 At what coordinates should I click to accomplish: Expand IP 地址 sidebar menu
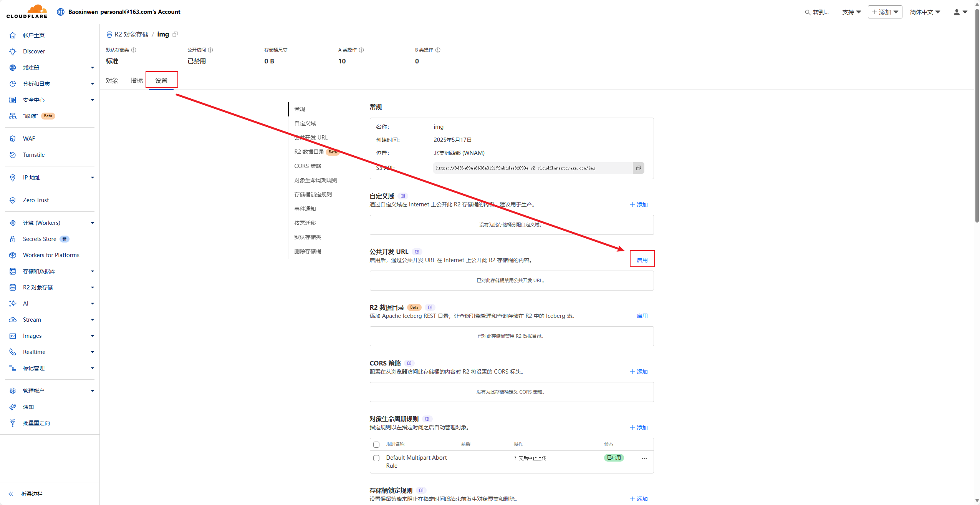tap(93, 178)
